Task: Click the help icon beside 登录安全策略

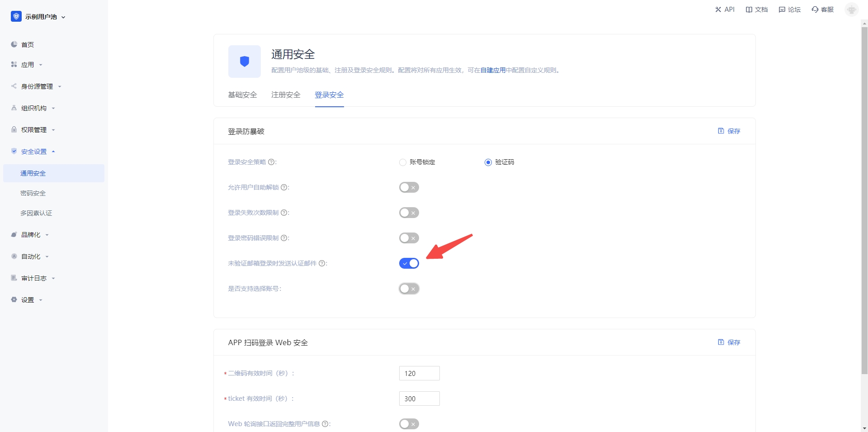Action: pyautogui.click(x=271, y=162)
